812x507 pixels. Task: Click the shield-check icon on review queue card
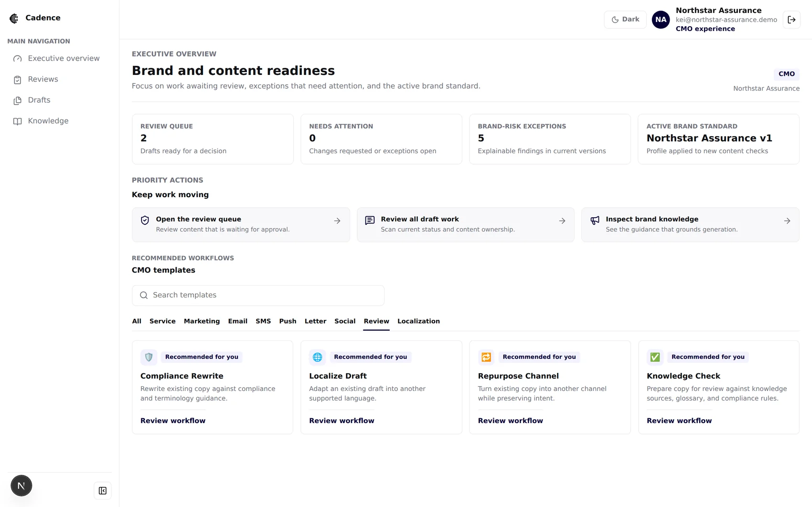(145, 221)
